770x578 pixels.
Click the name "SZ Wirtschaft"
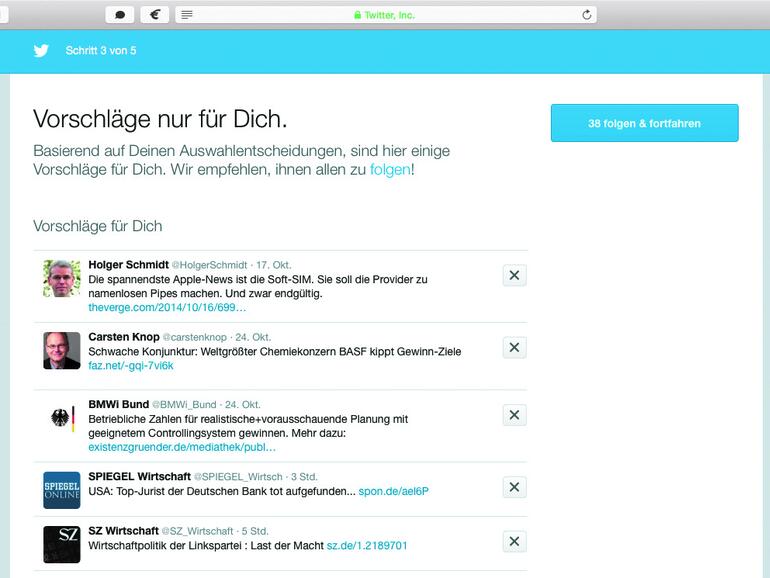123,531
